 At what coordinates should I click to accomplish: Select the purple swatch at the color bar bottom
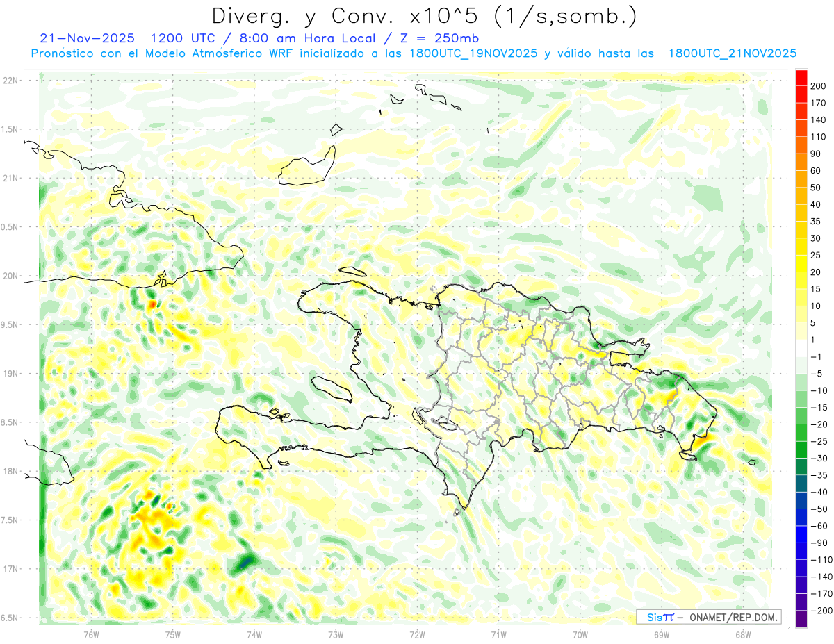(x=802, y=618)
